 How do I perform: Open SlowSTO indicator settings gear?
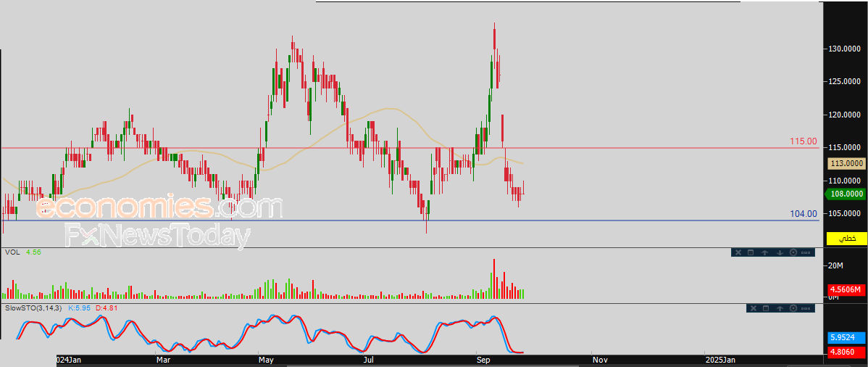793,308
